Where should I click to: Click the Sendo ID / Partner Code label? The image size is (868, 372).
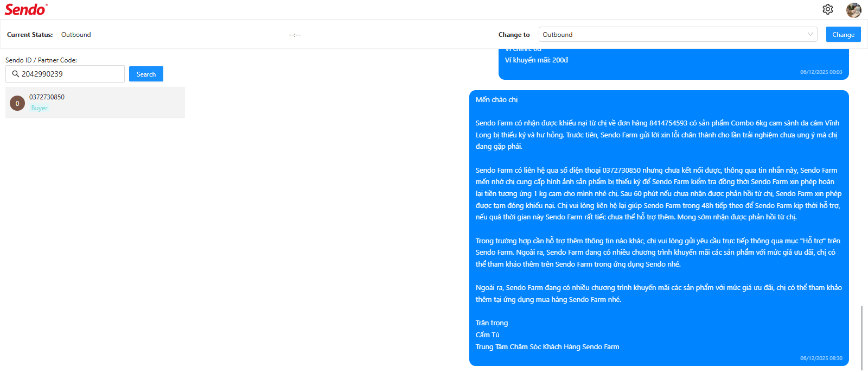[x=41, y=60]
